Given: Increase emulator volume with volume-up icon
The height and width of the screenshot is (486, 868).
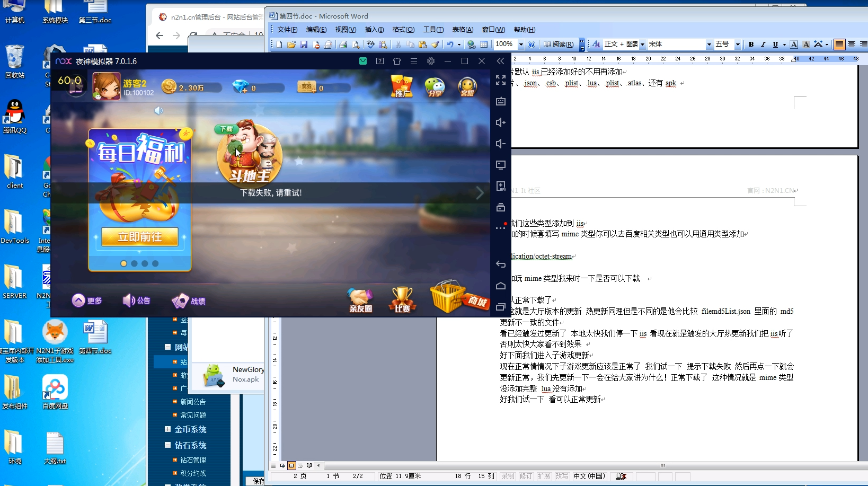Looking at the screenshot, I should (x=501, y=122).
